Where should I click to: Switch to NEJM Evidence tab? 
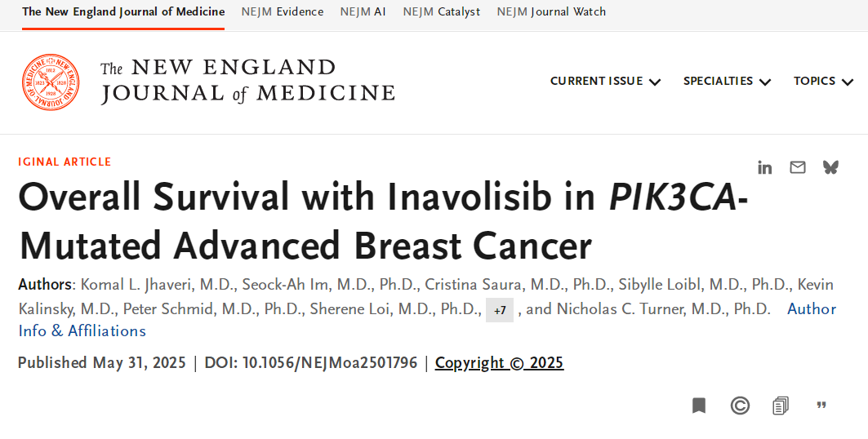click(x=283, y=11)
